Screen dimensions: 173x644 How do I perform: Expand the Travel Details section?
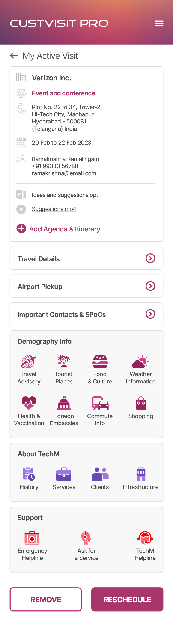click(150, 258)
